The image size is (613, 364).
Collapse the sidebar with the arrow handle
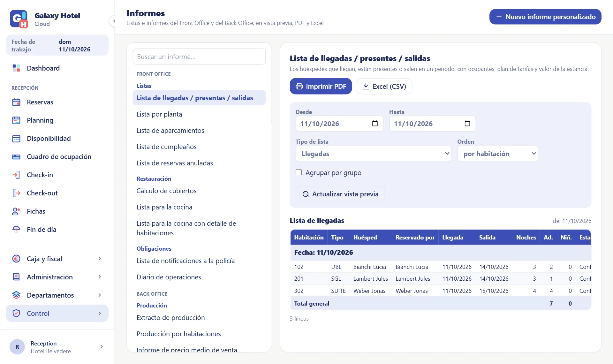[114, 21]
